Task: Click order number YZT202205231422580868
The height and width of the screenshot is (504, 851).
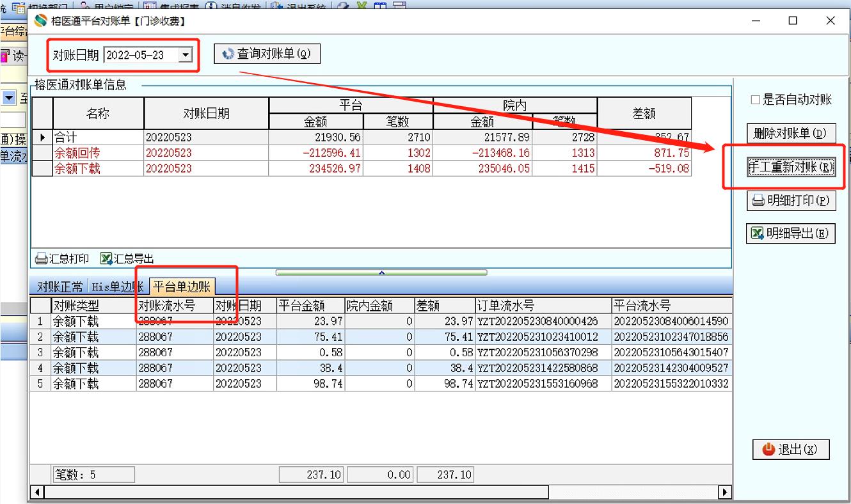Action: 543,368
